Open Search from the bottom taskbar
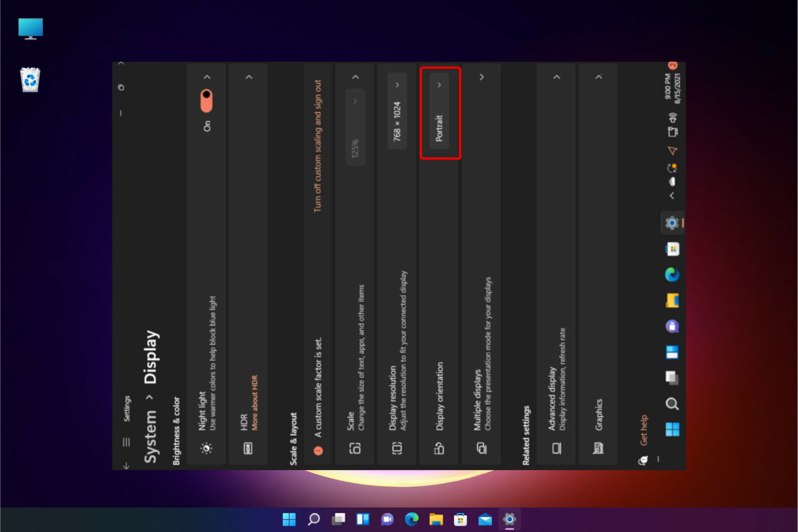The height and width of the screenshot is (532, 798). tap(314, 519)
